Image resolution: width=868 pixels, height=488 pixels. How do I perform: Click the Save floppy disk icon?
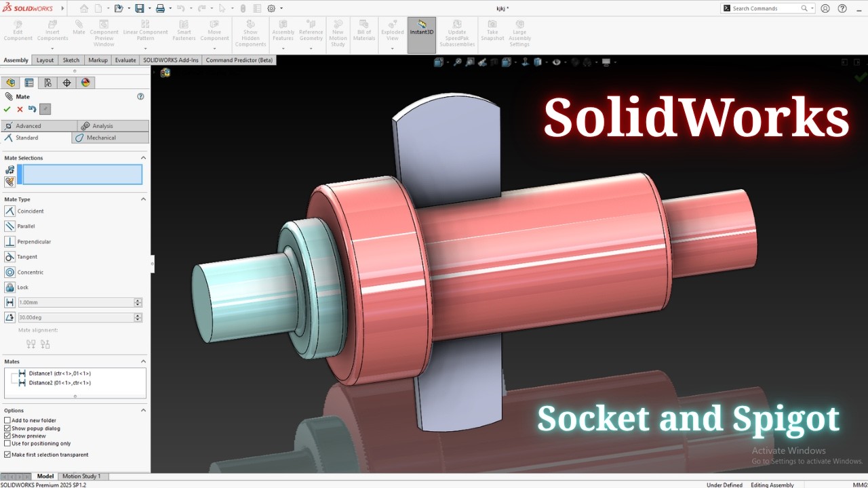(139, 9)
